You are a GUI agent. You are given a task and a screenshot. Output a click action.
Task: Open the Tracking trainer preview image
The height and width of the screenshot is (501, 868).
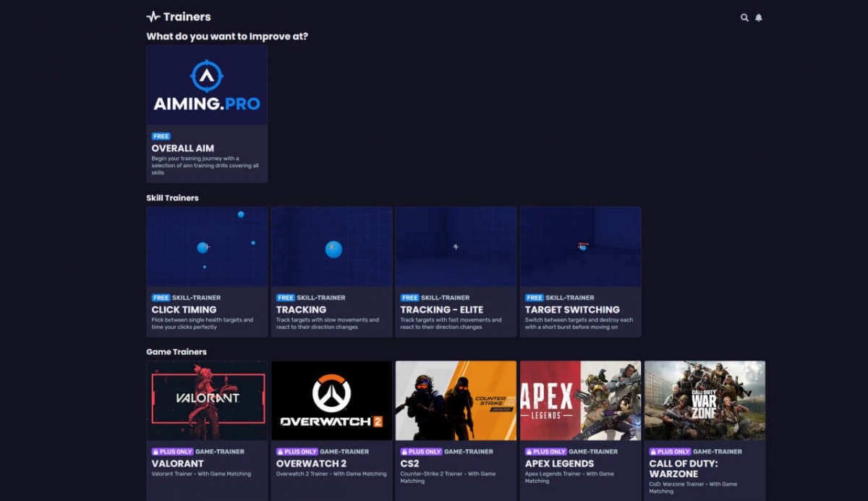[x=331, y=247]
